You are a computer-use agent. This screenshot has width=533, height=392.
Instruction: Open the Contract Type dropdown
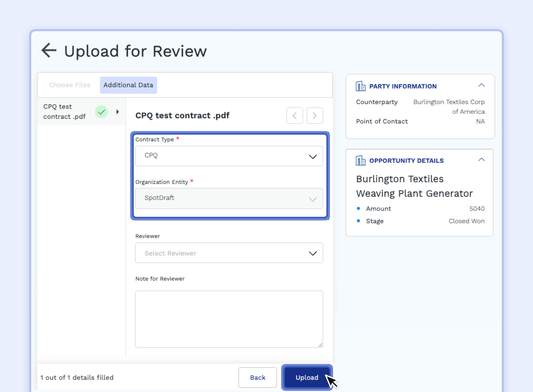tap(229, 156)
